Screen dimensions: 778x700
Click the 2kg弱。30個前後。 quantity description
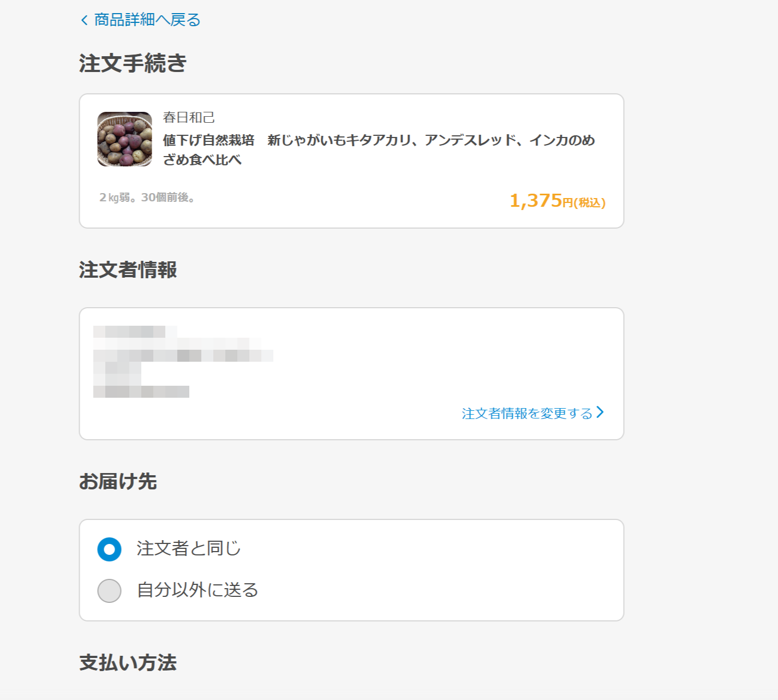tap(147, 198)
